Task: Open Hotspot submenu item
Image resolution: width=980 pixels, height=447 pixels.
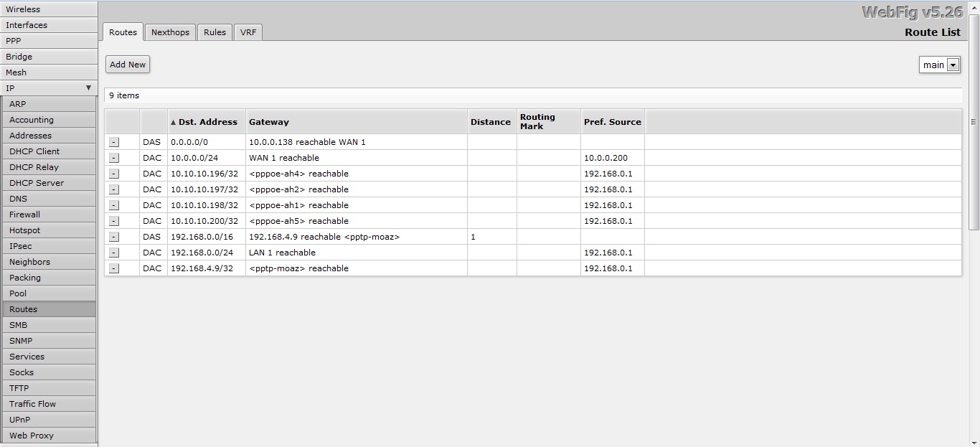Action: click(x=49, y=230)
